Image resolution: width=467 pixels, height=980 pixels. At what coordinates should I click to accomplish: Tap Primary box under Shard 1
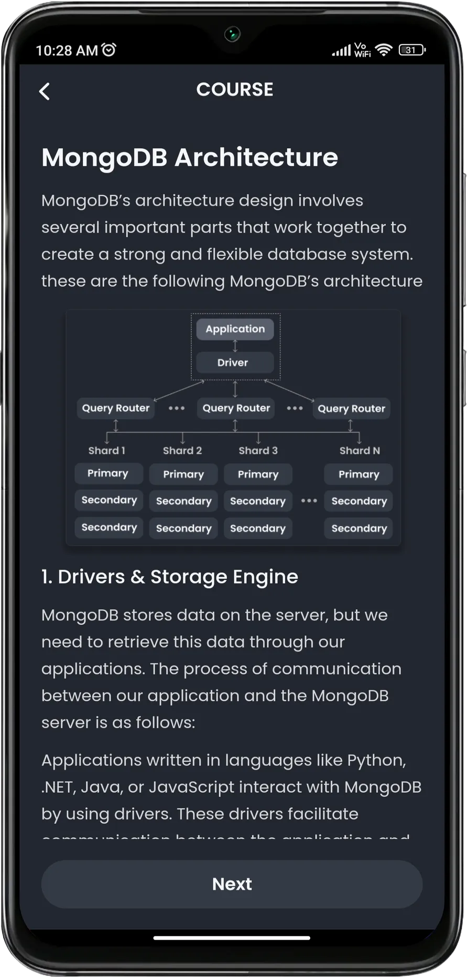point(108,473)
